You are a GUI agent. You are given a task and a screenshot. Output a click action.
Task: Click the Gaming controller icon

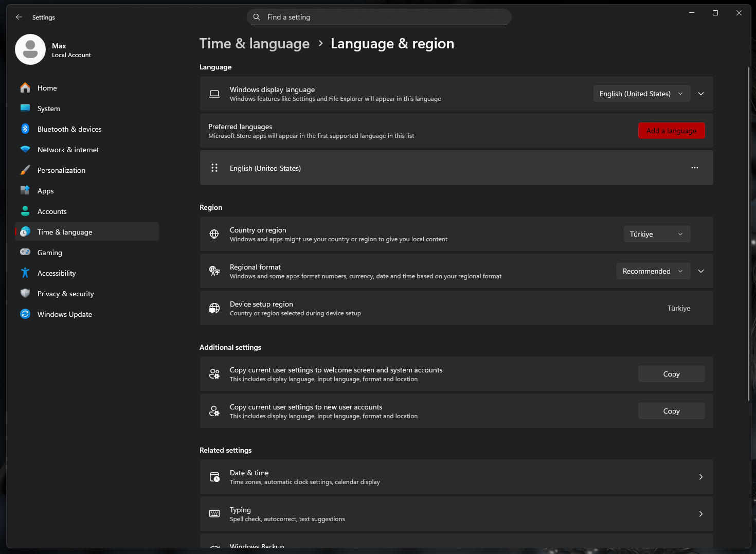pos(25,253)
